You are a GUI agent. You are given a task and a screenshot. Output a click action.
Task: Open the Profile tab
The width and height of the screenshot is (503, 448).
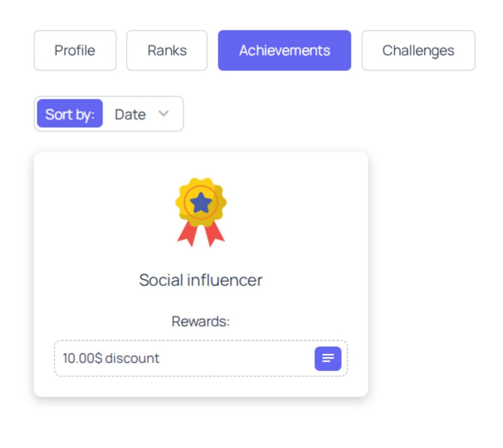75,50
